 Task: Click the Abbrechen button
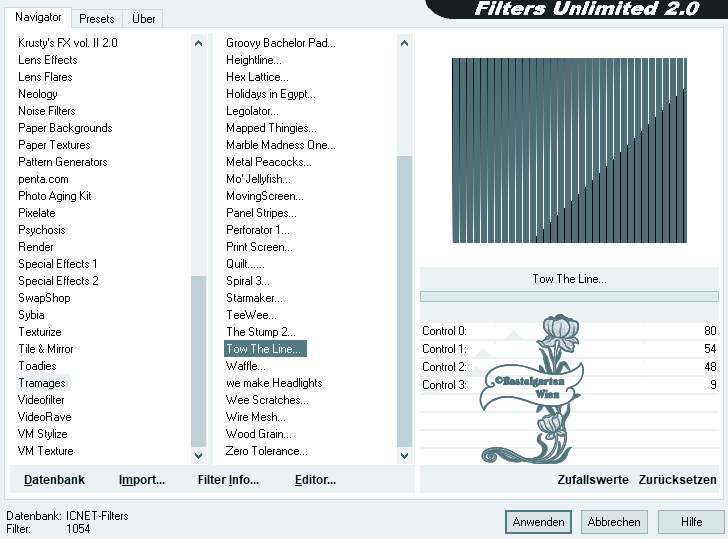pyautogui.click(x=614, y=522)
